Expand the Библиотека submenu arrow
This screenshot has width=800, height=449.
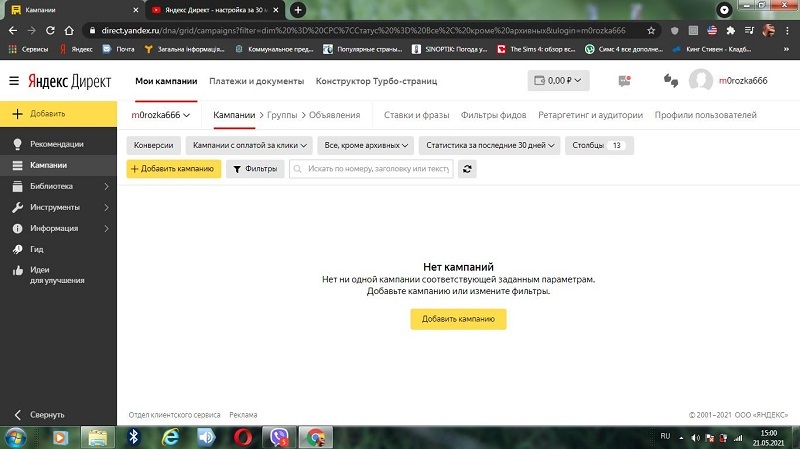click(x=106, y=186)
